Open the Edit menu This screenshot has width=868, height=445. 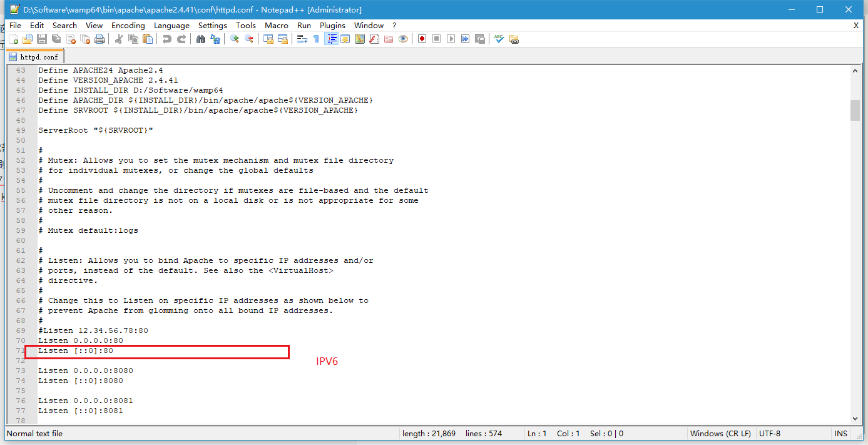pos(37,26)
